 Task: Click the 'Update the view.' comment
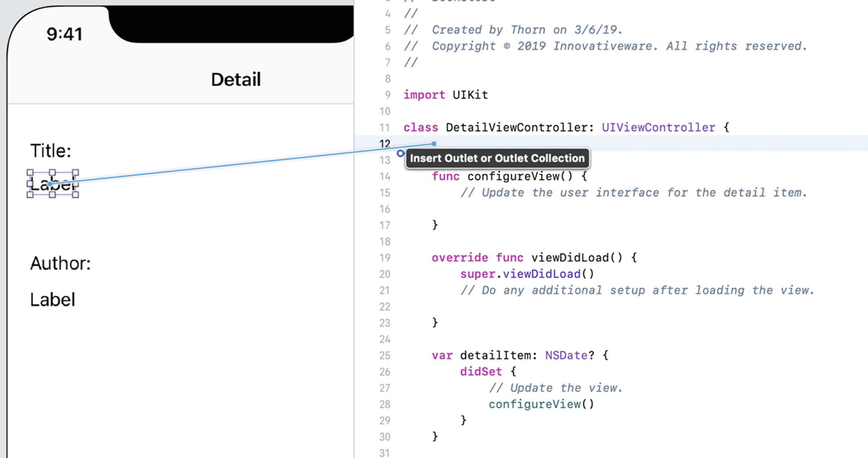tap(556, 388)
